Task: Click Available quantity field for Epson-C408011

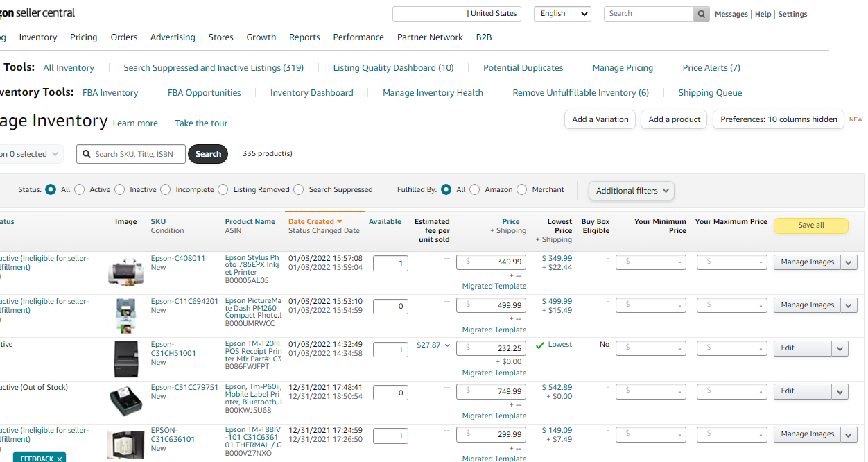Action: click(390, 263)
